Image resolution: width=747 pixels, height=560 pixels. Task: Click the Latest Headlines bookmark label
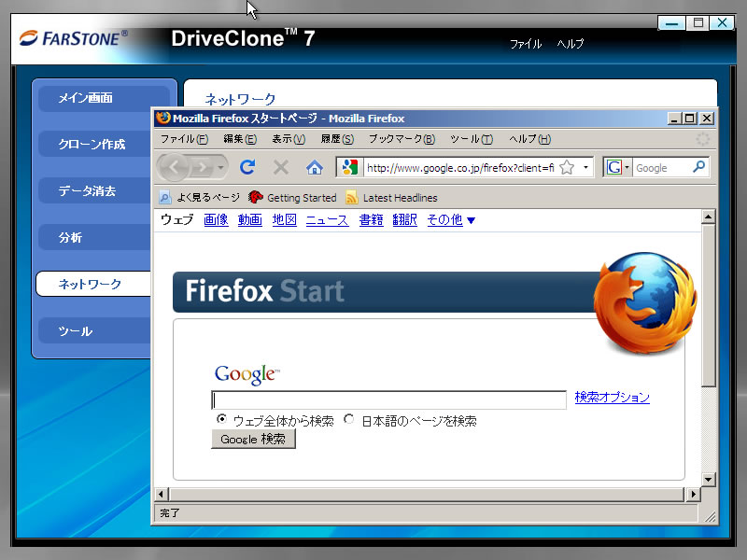pos(401,198)
